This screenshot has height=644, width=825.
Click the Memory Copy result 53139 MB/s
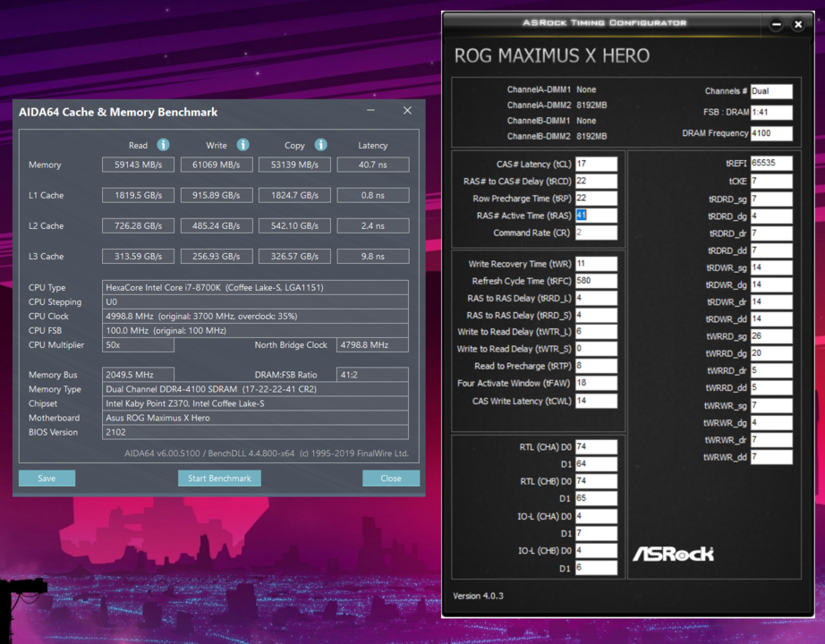coord(294,165)
